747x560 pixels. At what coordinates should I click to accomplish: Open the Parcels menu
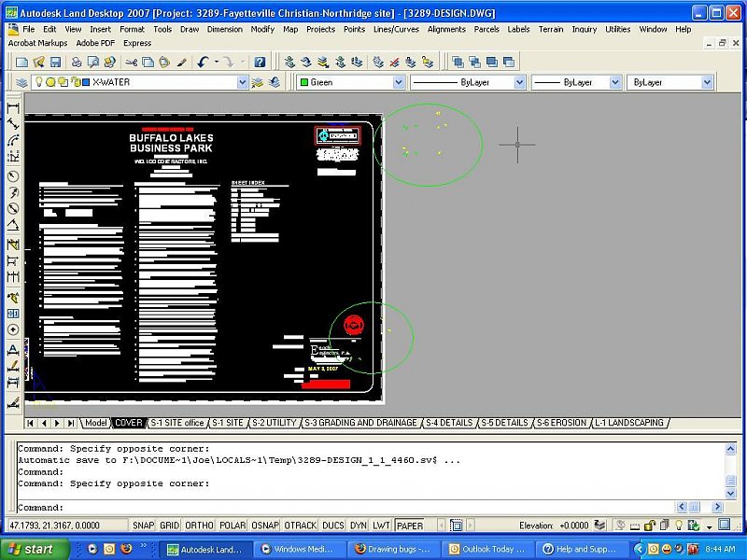486,29
